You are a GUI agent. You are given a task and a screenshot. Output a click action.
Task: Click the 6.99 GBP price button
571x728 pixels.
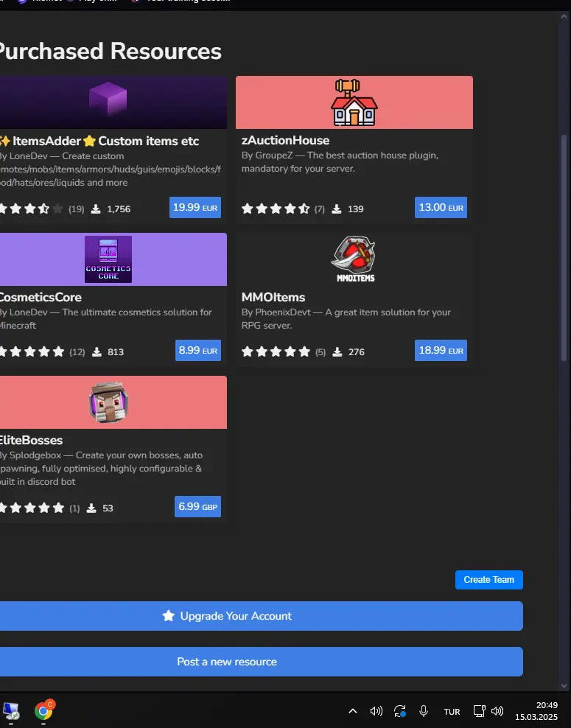[197, 506]
